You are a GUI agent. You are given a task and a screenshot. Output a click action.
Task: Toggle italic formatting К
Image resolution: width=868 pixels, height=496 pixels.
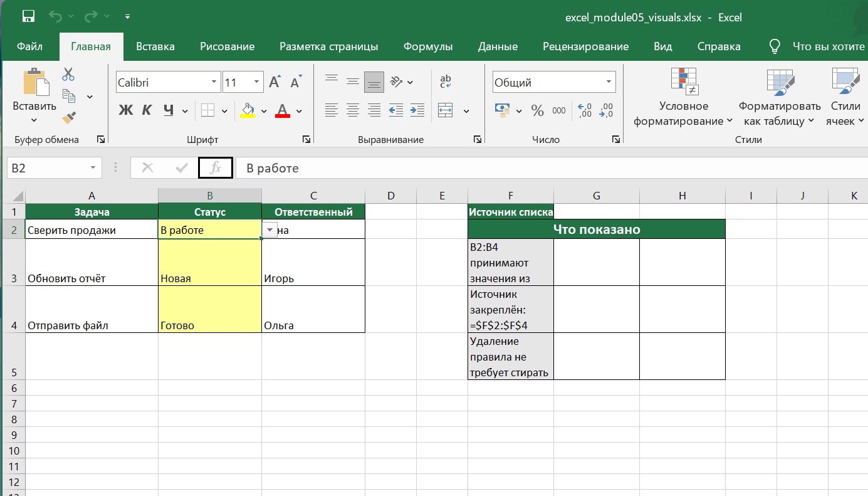click(147, 110)
